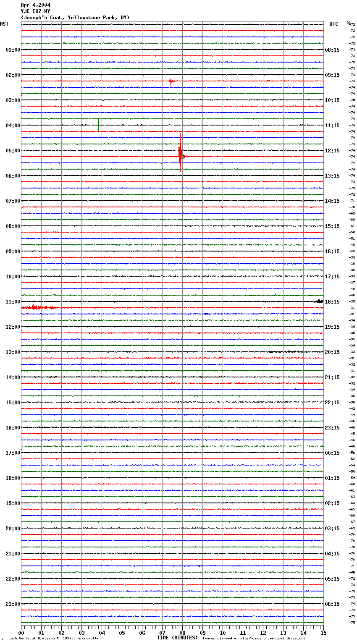
Task: Click the 'Traces clipped at plus/minus 5 vertical divisions' note
Action: pos(254,639)
